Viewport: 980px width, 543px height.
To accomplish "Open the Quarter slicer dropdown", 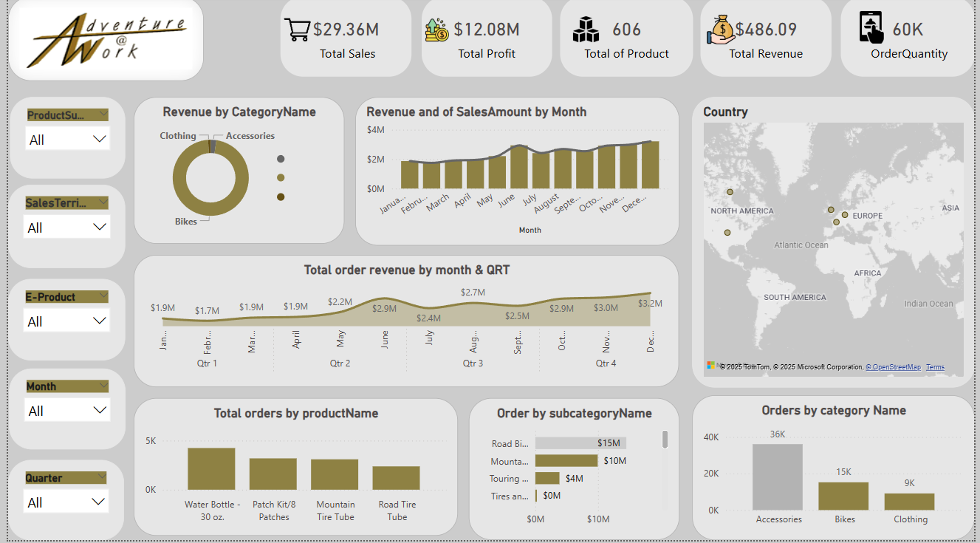I will tap(98, 502).
